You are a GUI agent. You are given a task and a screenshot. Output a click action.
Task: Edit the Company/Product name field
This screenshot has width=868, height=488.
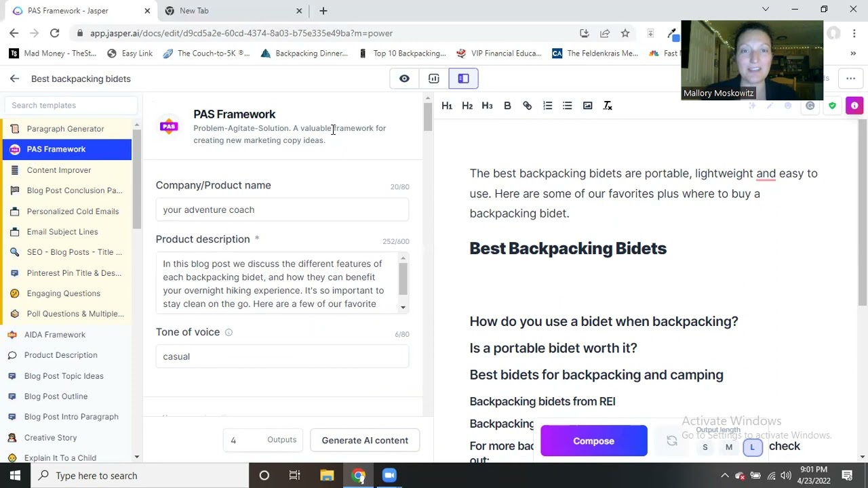pyautogui.click(x=282, y=210)
